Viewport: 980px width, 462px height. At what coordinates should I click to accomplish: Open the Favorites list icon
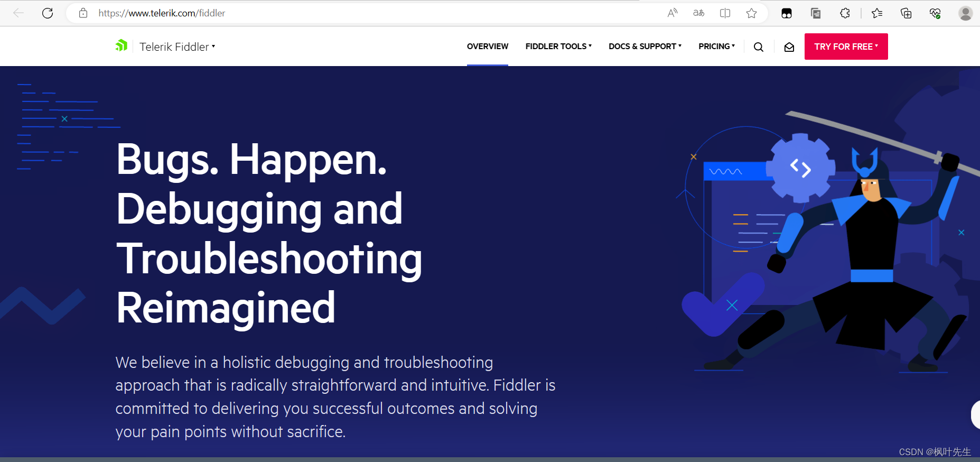coord(877,13)
